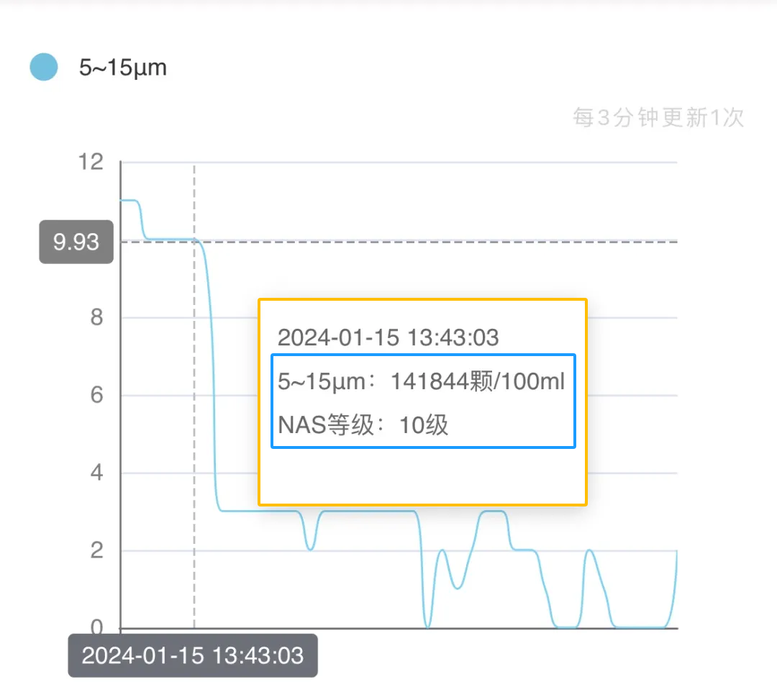777x700 pixels.
Task: Click the date line inside the tooltip
Action: tap(388, 337)
